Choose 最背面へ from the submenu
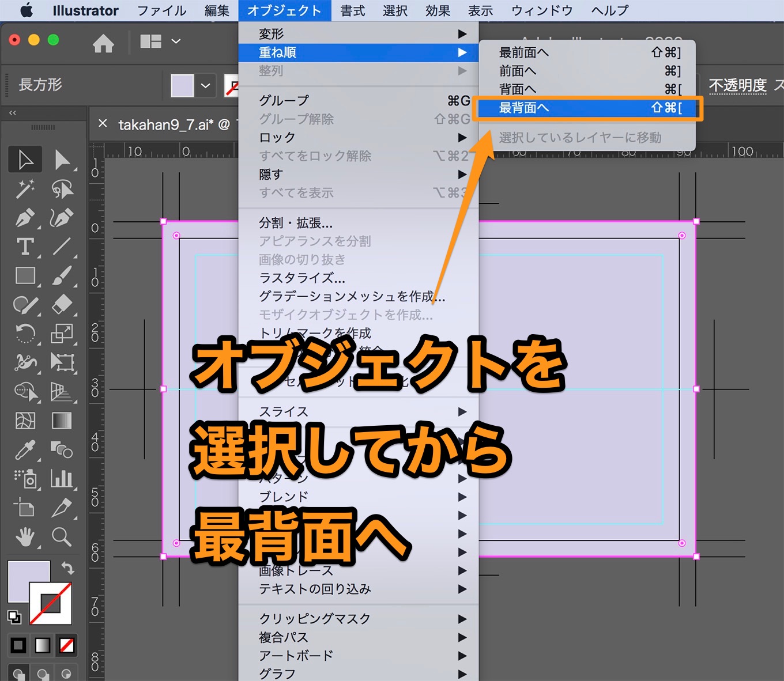The height and width of the screenshot is (681, 784). pyautogui.click(x=587, y=108)
